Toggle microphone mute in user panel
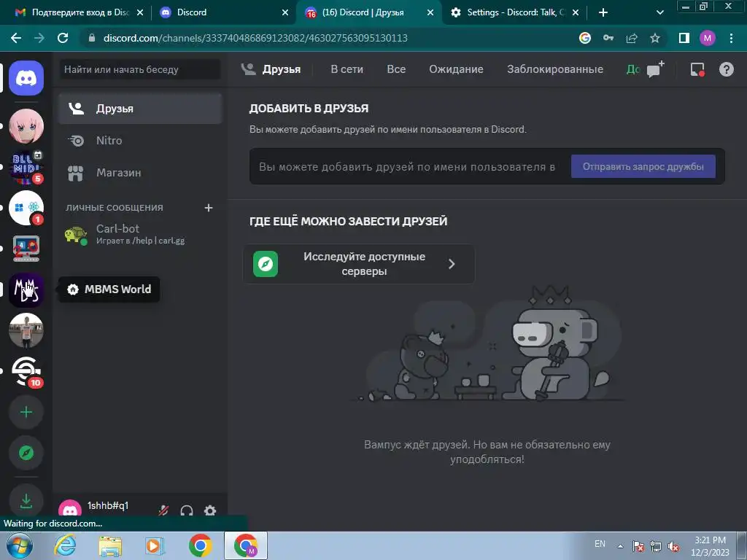Viewport: 747px width, 560px height. pos(163,511)
